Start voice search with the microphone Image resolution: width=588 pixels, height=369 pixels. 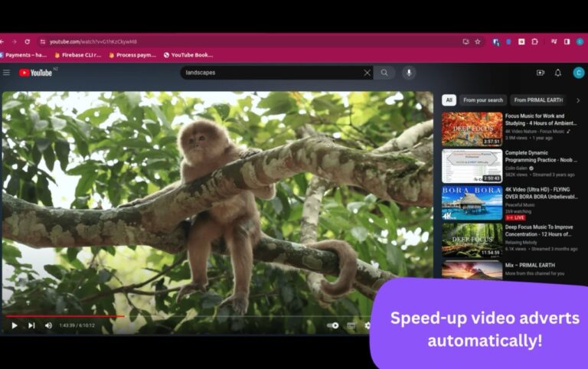[409, 73]
